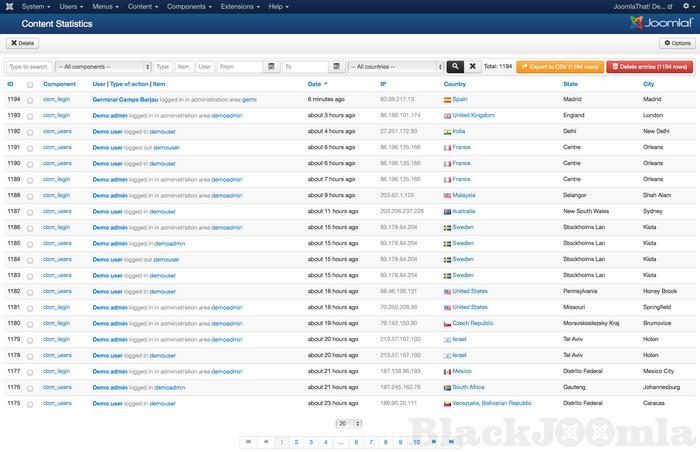
Task: Select the checkbox for row 1189
Action: [29, 179]
